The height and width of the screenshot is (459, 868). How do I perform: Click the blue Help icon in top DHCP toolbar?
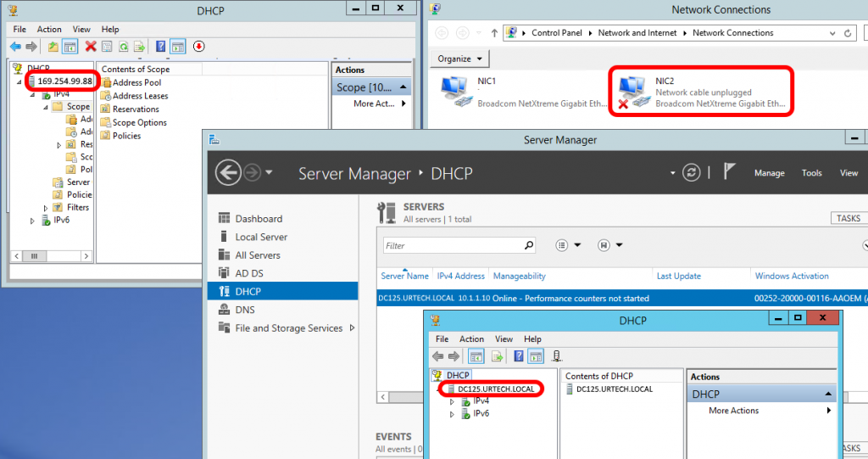tap(160, 47)
